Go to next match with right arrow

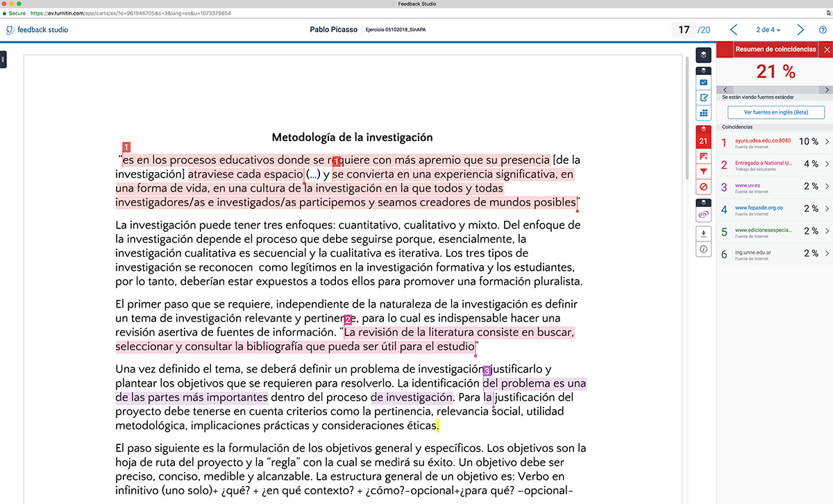(825, 90)
